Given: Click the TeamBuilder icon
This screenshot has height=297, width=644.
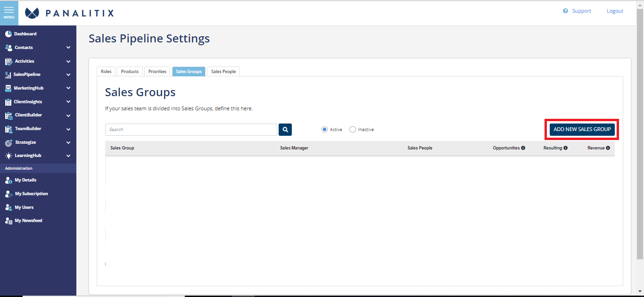Looking at the screenshot, I should (8, 129).
